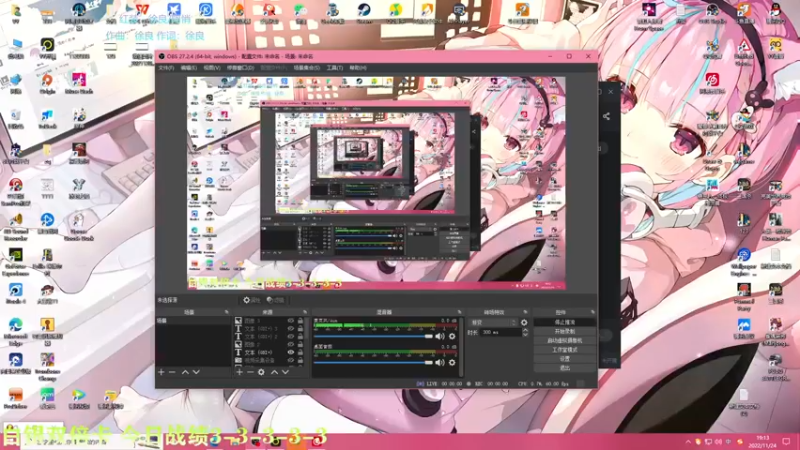The width and height of the screenshot is (800, 450).
Task: Open the 工具(T) menu
Action: point(335,68)
